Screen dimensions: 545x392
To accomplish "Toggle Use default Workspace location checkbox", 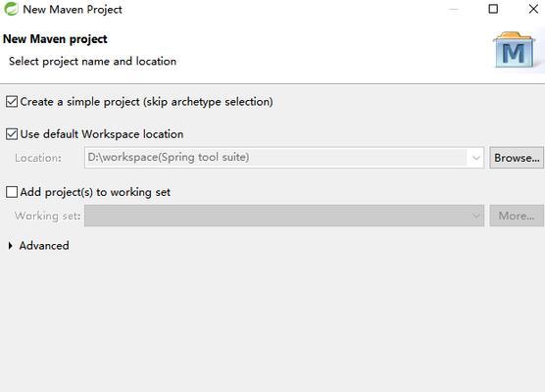I will 12,134.
